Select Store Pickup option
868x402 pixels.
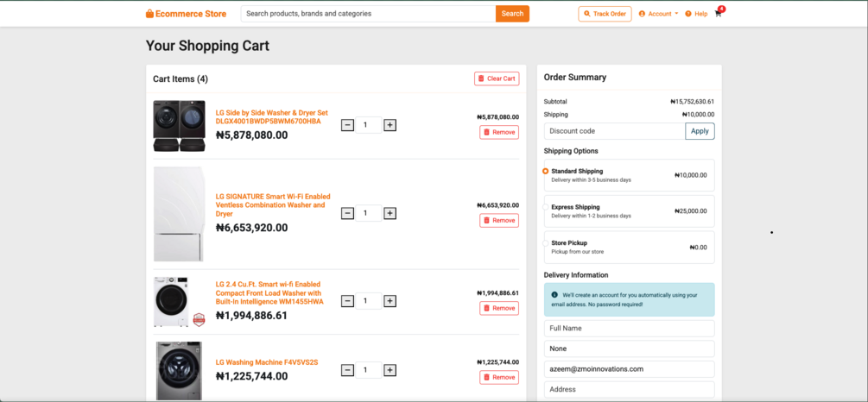point(546,244)
